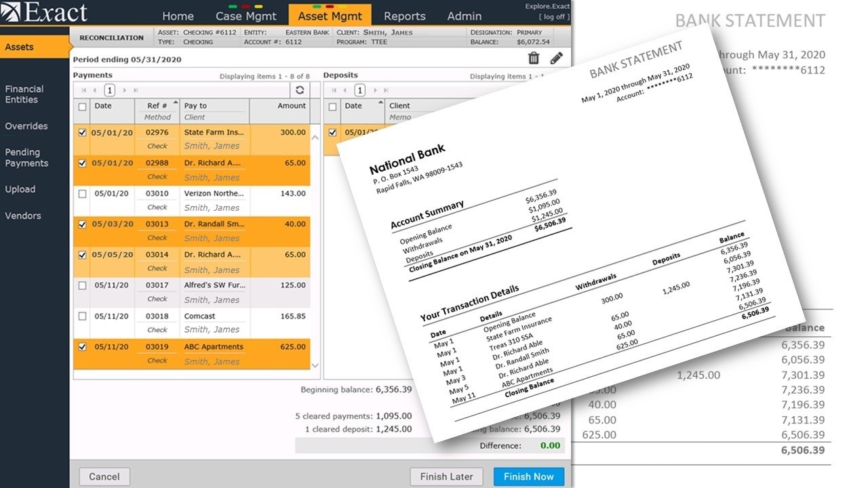Image resolution: width=868 pixels, height=488 pixels.
Task: Click the Verizon Northe… payee cell
Action: pos(214,193)
